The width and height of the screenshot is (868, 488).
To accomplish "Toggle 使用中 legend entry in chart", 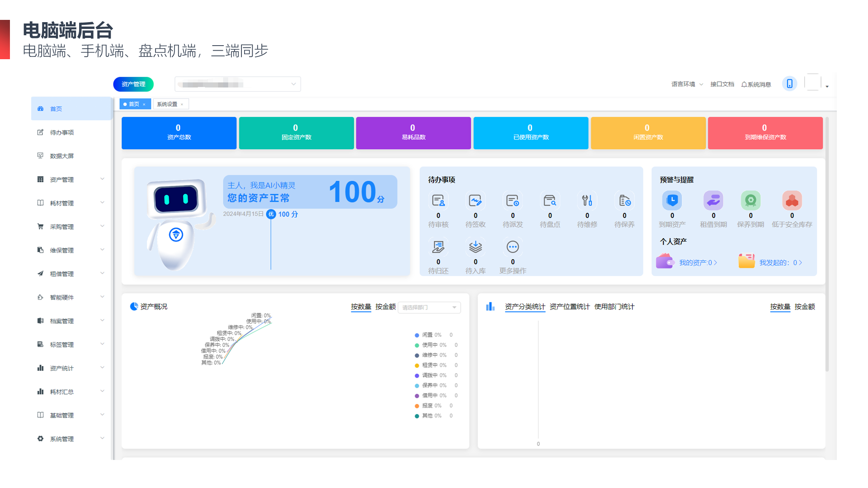I will [429, 345].
